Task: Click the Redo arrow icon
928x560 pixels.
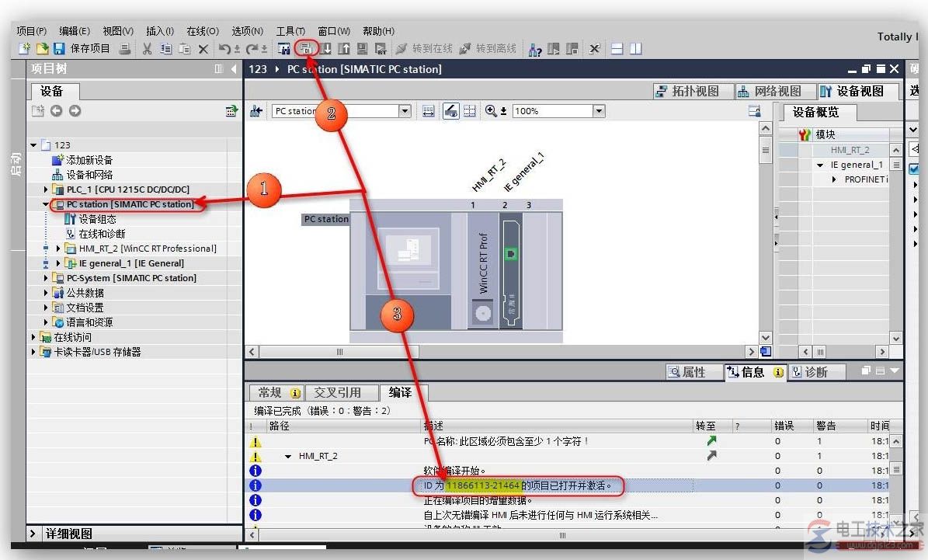Action: click(x=252, y=49)
